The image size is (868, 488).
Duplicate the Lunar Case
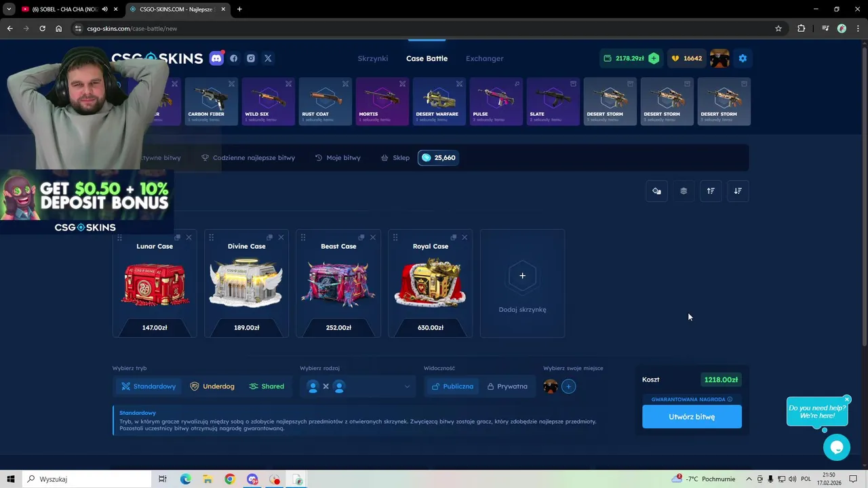pos(178,237)
